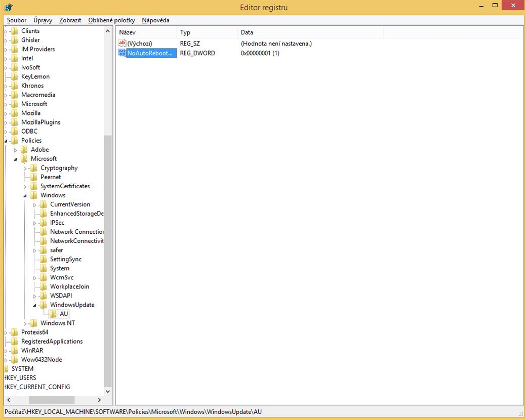Expand the Adobe key under Policies
The height and width of the screenshot is (420, 526).
point(16,150)
